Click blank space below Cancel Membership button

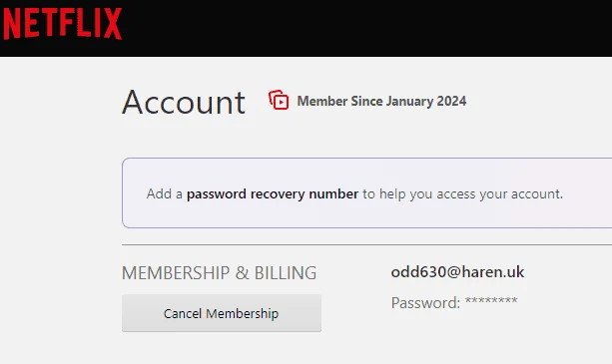coord(222,349)
